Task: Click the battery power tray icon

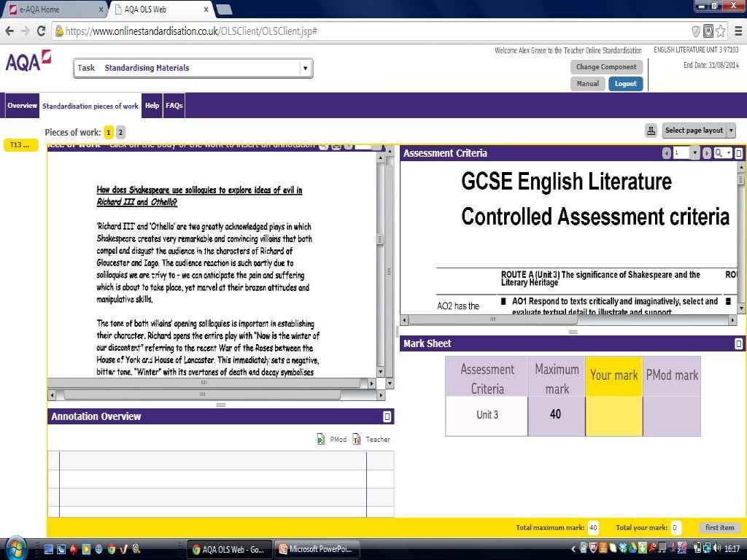Action: (697, 548)
